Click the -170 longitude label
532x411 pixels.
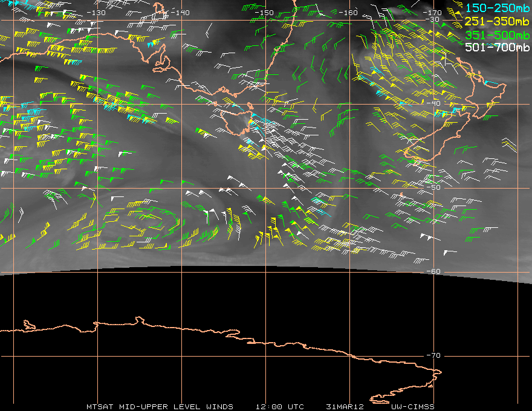pos(432,13)
